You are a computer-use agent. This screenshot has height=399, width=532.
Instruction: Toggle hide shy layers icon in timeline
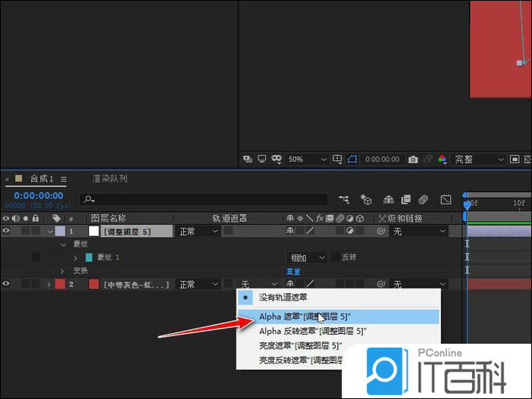click(x=389, y=200)
